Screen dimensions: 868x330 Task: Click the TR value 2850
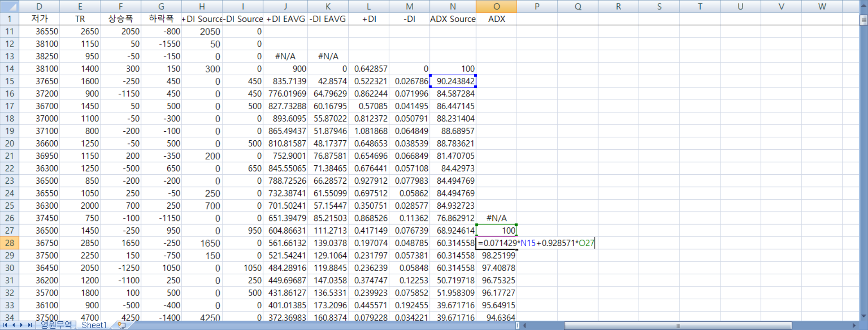tap(80, 243)
